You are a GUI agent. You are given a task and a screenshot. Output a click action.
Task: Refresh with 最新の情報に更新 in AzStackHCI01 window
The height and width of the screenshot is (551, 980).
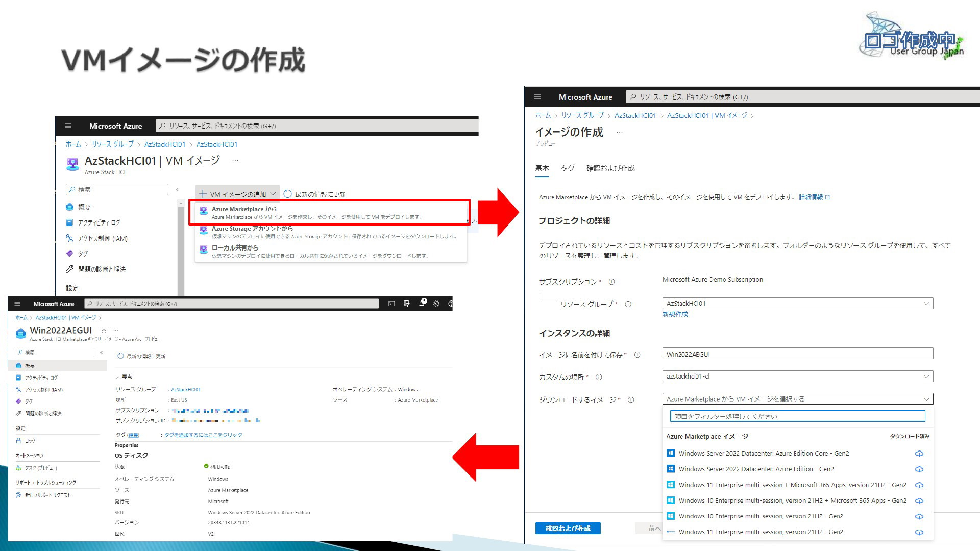click(x=314, y=194)
